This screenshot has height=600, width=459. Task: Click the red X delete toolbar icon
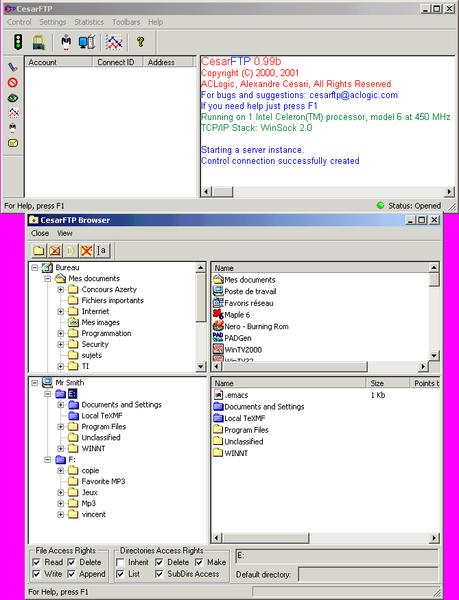[x=86, y=251]
